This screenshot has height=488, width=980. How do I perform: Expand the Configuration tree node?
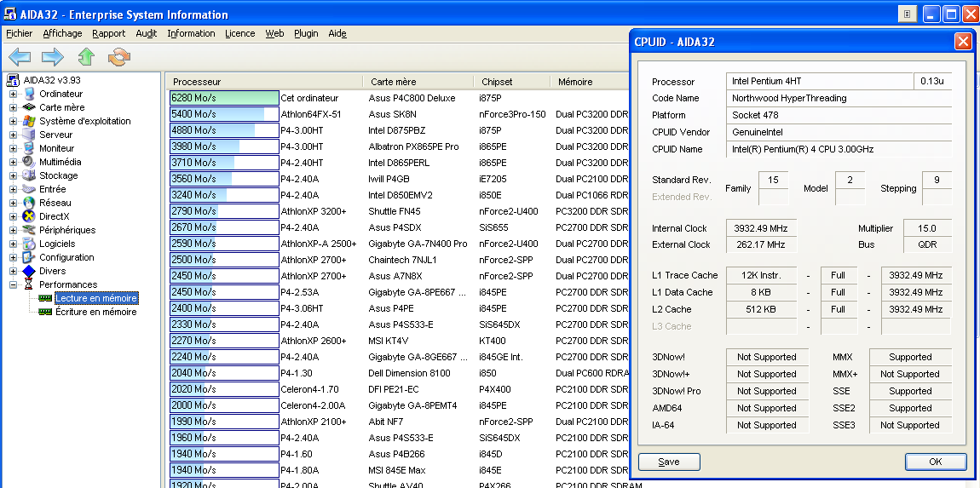click(x=13, y=257)
